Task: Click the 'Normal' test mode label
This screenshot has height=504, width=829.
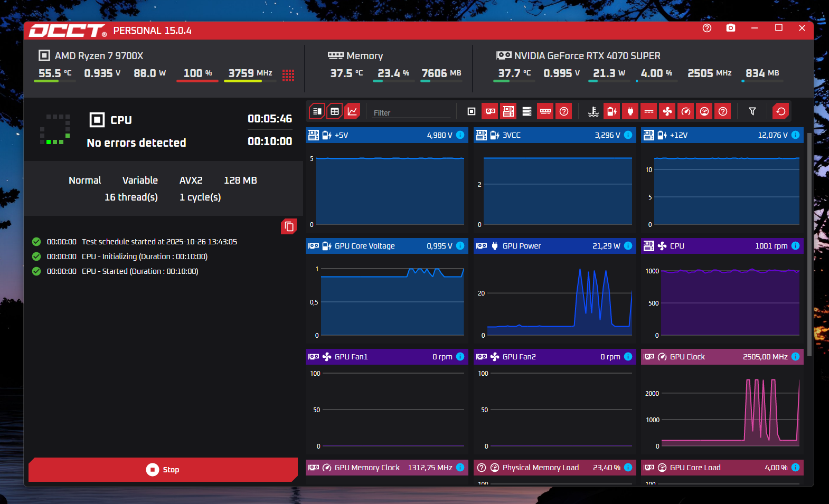Action: click(x=84, y=180)
